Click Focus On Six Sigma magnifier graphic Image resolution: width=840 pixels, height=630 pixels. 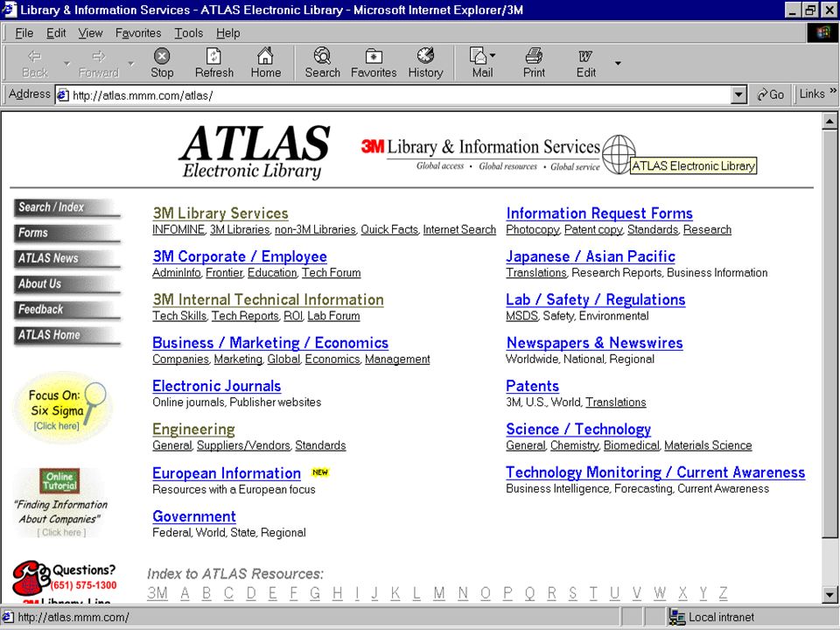(x=63, y=408)
